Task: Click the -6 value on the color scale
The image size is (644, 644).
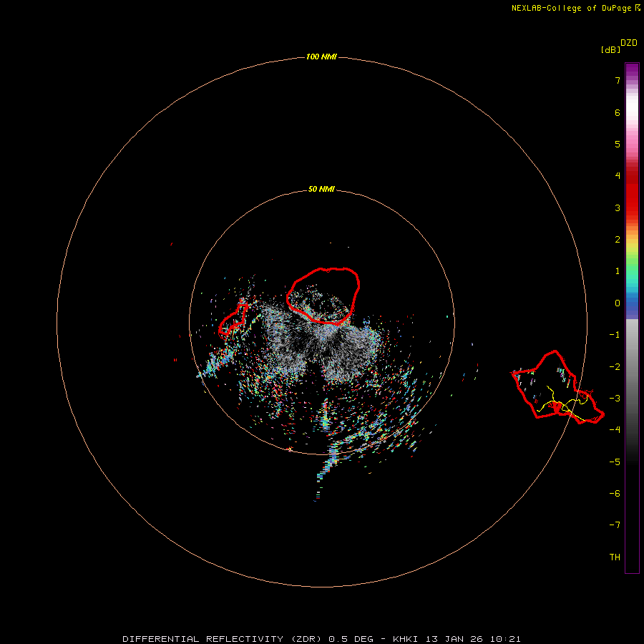Action: coord(615,494)
